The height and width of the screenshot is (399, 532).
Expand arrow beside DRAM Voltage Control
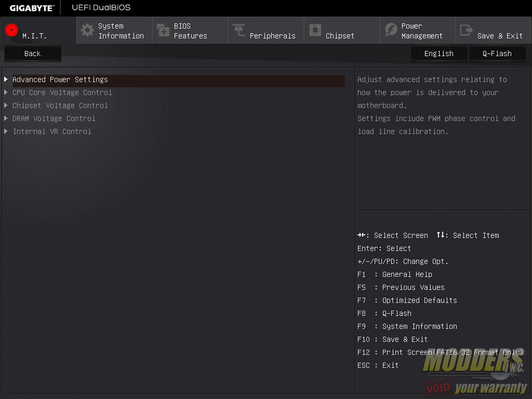[6, 118]
